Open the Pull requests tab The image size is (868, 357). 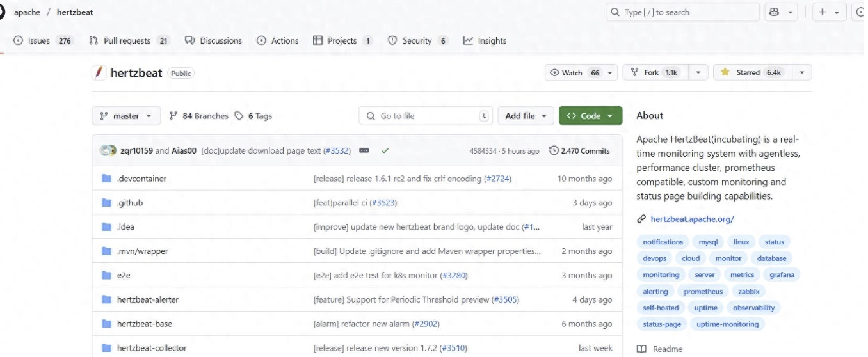tap(129, 40)
